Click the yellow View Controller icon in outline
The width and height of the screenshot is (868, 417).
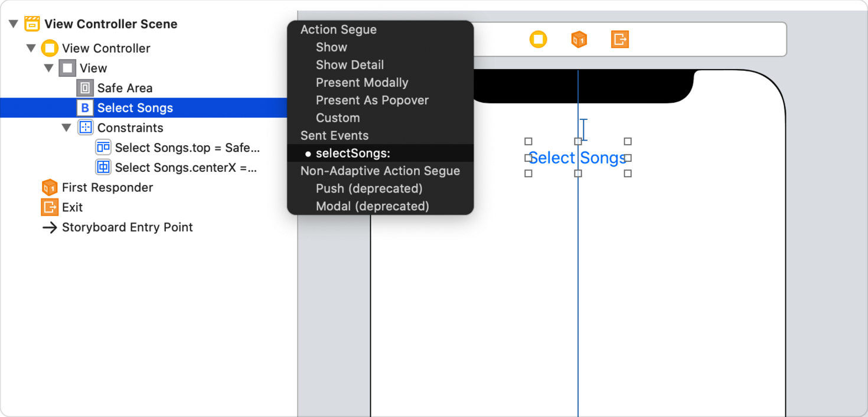(50, 48)
